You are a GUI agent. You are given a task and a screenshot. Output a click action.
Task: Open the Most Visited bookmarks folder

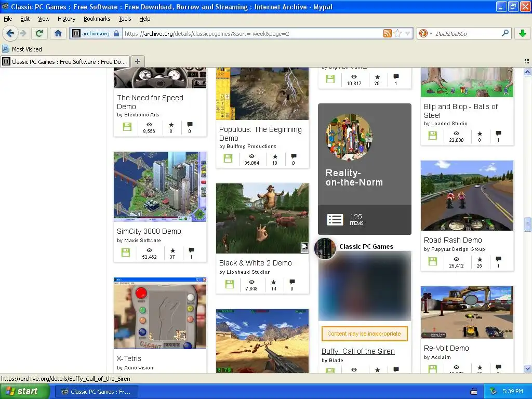pyautogui.click(x=22, y=49)
